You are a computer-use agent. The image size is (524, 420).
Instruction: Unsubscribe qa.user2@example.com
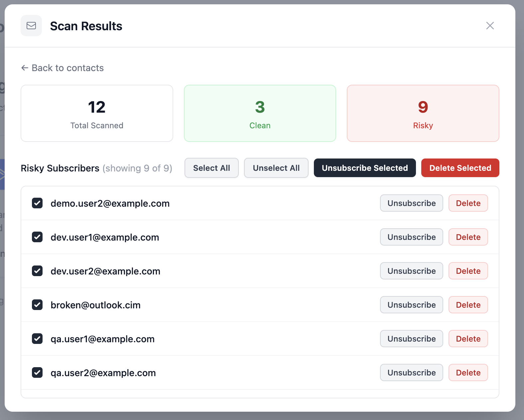(x=412, y=372)
